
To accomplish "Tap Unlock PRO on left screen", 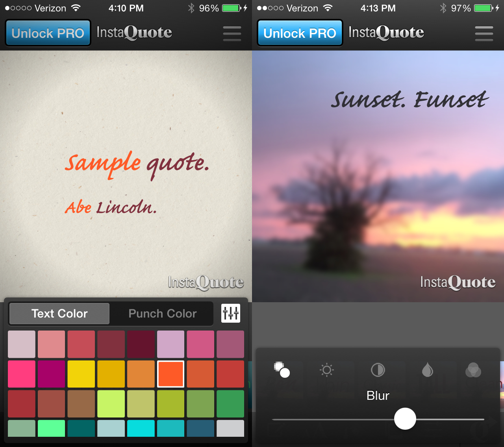I will tap(48, 33).
